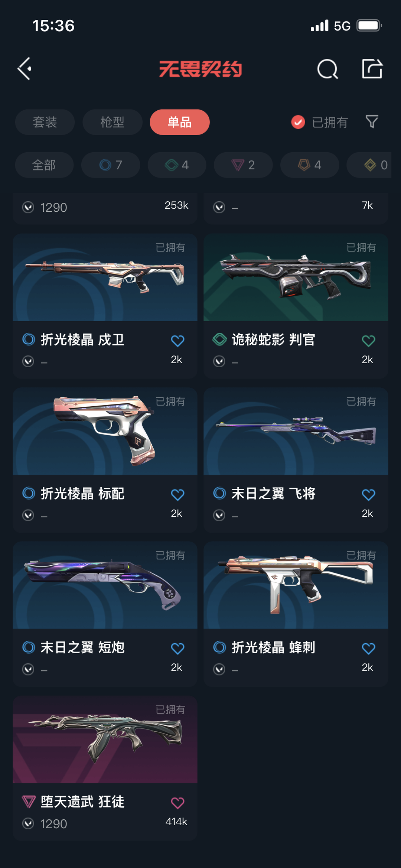Filter by pink-tier chip showing 2
Screen dimensions: 401x868
[243, 165]
